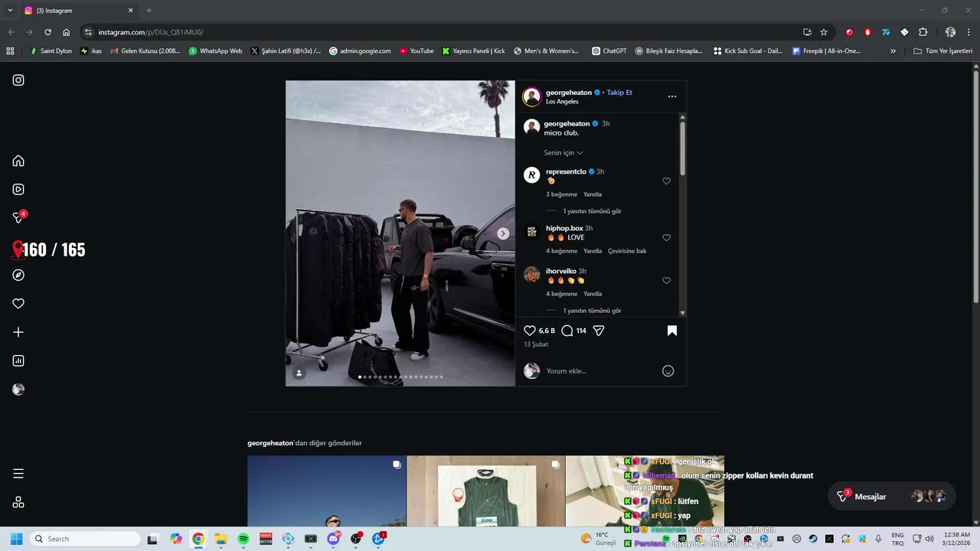
Task: Click the Instagram logo in sidebar
Action: pyautogui.click(x=18, y=80)
